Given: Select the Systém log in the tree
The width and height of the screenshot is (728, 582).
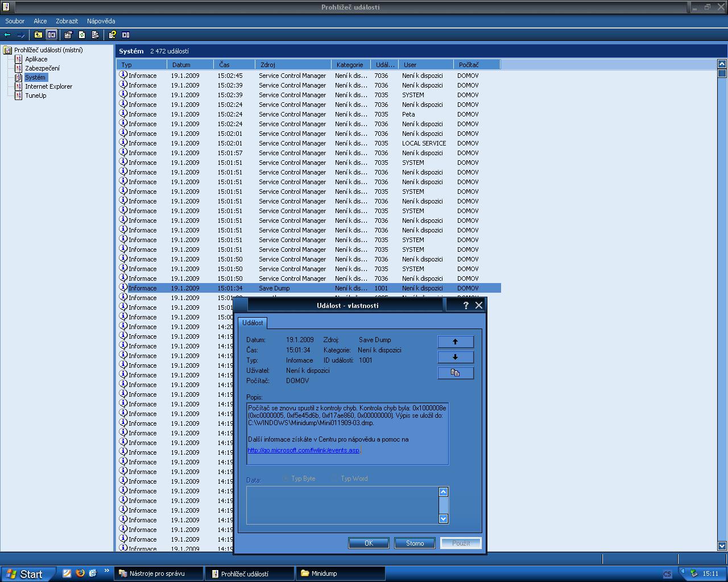Looking at the screenshot, I should pos(35,77).
